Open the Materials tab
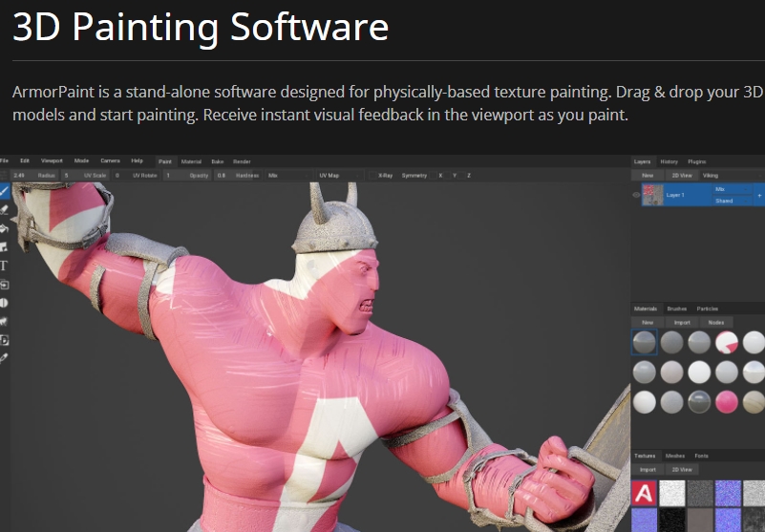Image resolution: width=765 pixels, height=532 pixels. coord(646,309)
